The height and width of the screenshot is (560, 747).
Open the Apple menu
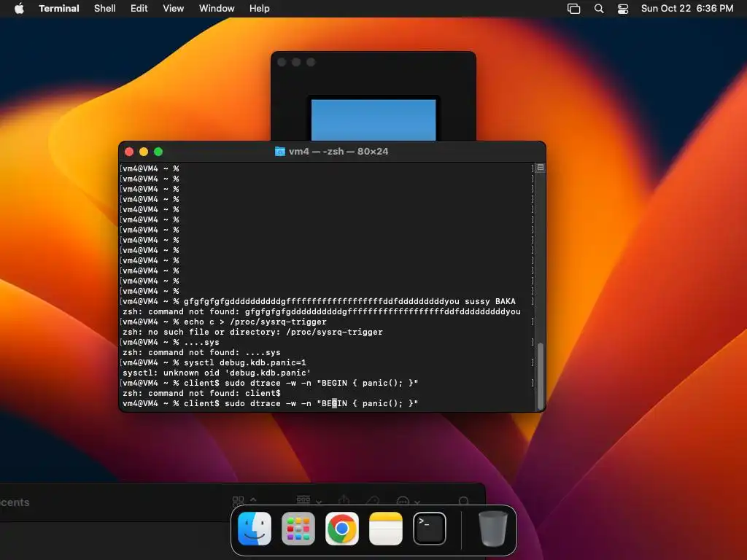pyautogui.click(x=19, y=9)
